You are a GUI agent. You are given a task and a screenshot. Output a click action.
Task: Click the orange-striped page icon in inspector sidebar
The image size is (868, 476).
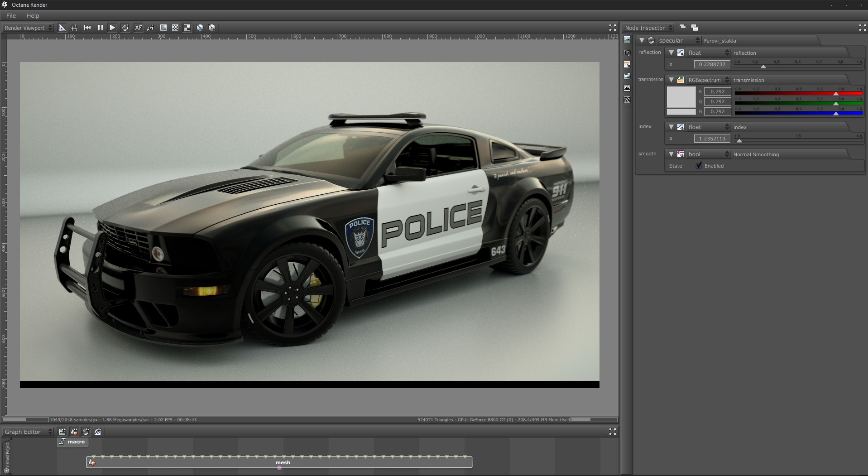tap(627, 64)
